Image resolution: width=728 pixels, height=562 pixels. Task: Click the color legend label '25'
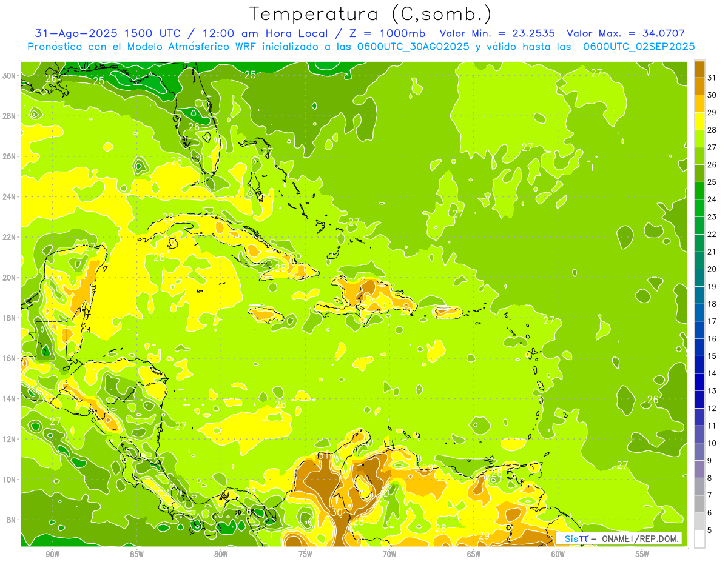[712, 182]
